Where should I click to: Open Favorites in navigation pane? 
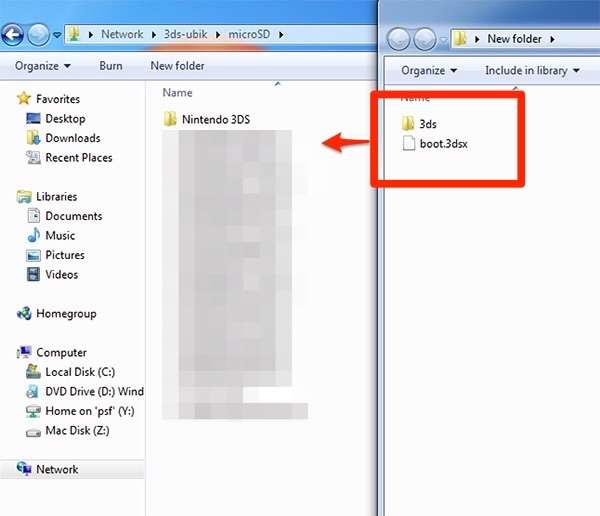(58, 99)
